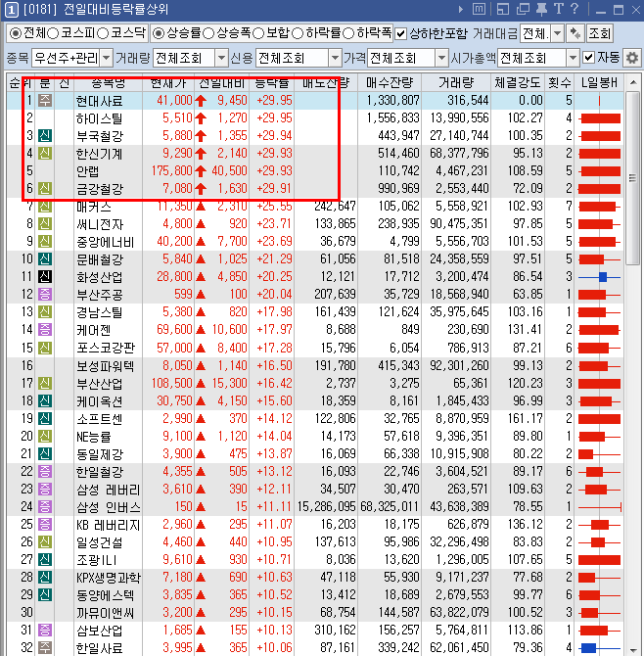
Task: Sort by the 거래량 column header
Action: pyautogui.click(x=456, y=82)
